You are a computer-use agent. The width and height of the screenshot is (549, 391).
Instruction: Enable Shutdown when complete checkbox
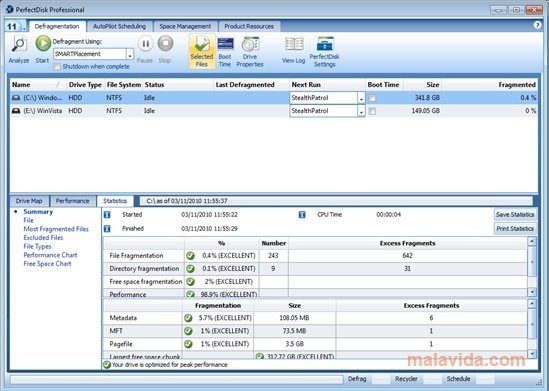click(57, 67)
